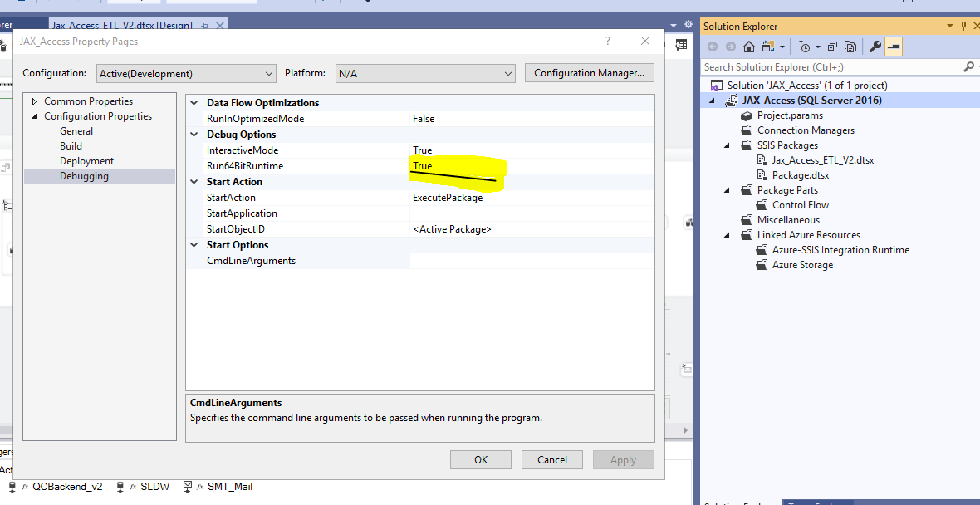Click the Search Solution Explorer input box
Image resolution: width=980 pixels, height=505 pixels.
pyautogui.click(x=831, y=67)
